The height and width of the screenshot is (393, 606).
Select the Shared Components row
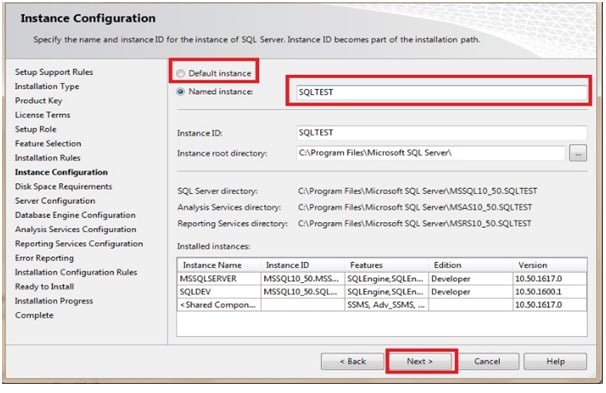pos(382,305)
